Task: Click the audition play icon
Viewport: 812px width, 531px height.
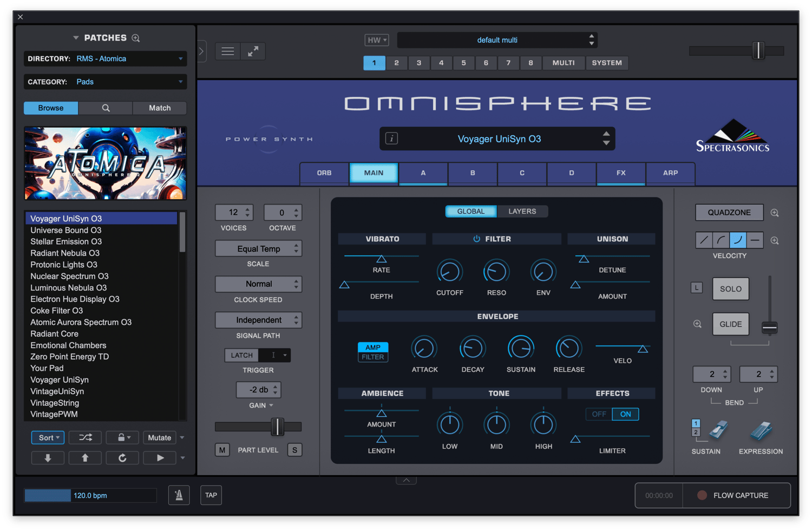Action: pos(160,458)
